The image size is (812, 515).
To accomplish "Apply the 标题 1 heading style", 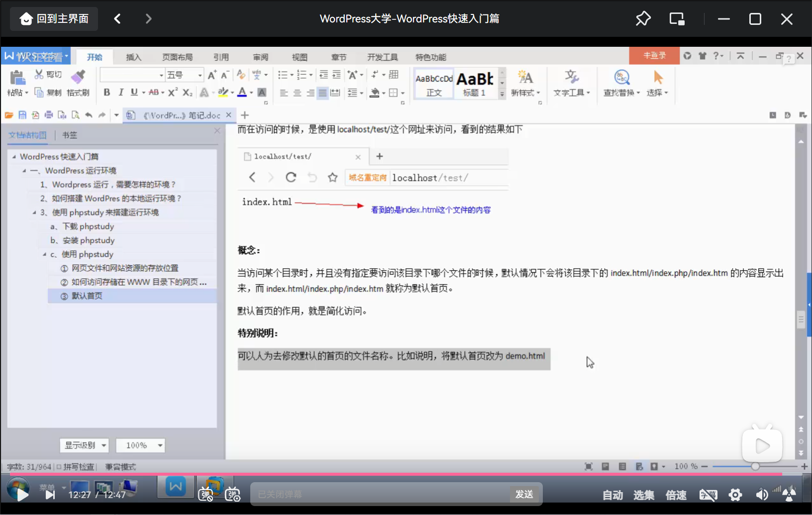I will (475, 84).
